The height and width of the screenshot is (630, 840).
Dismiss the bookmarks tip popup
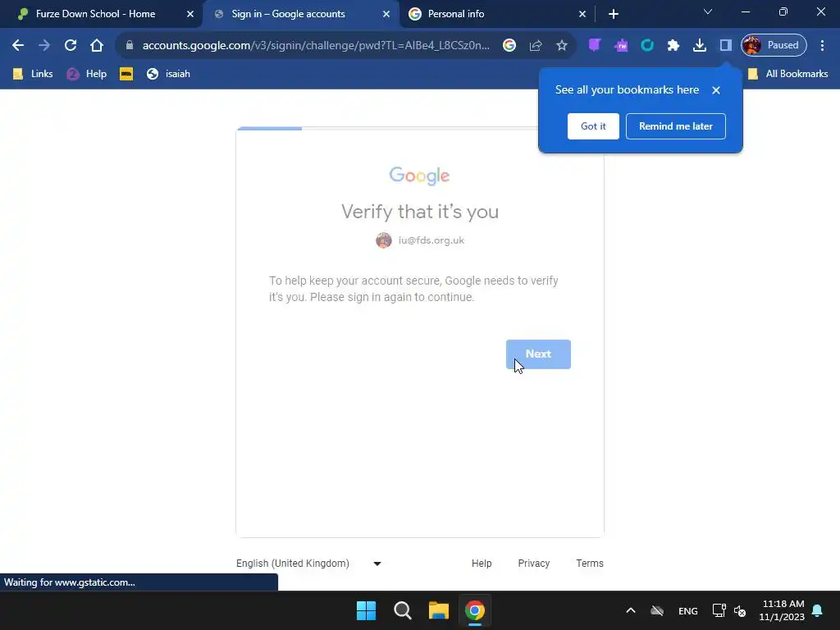tap(715, 90)
